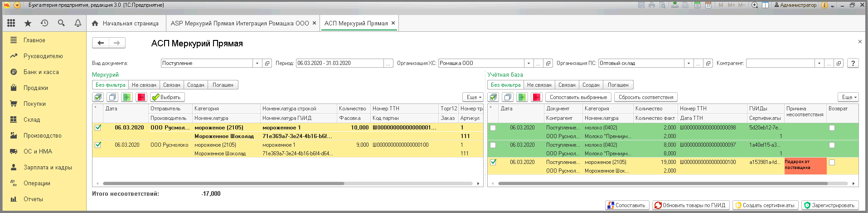Open the sections grid menu icon

(x=11, y=23)
